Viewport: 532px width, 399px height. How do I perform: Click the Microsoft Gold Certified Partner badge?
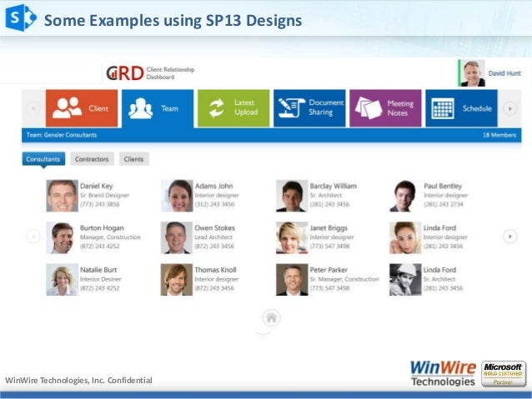[504, 374]
